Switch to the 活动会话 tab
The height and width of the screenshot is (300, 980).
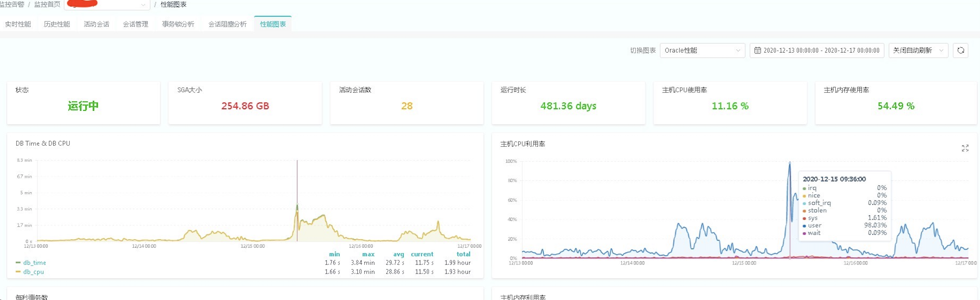96,24
